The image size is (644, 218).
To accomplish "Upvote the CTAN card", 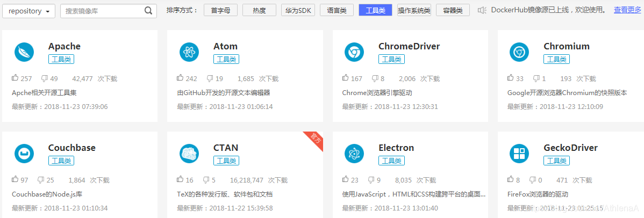I will coord(180,179).
